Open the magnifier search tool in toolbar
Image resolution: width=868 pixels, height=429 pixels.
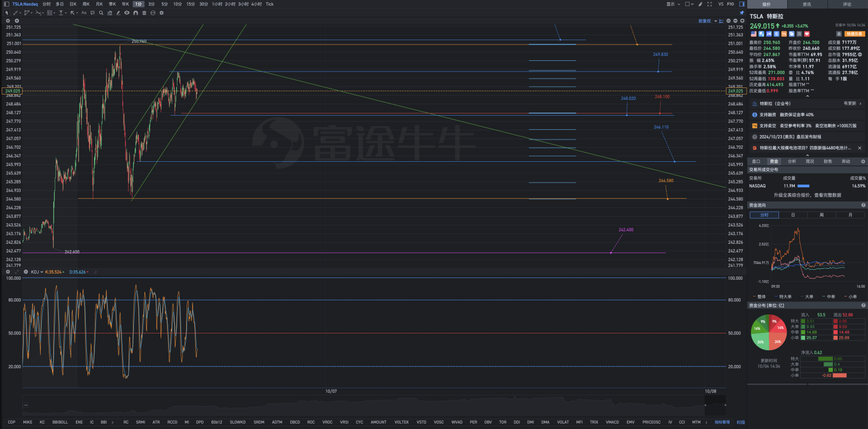(101, 12)
